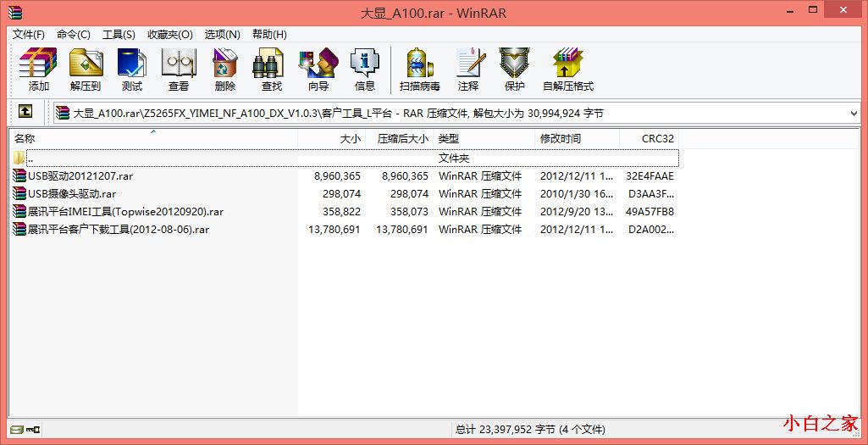
Task: Maximize the WinRAR window
Action: [813, 9]
